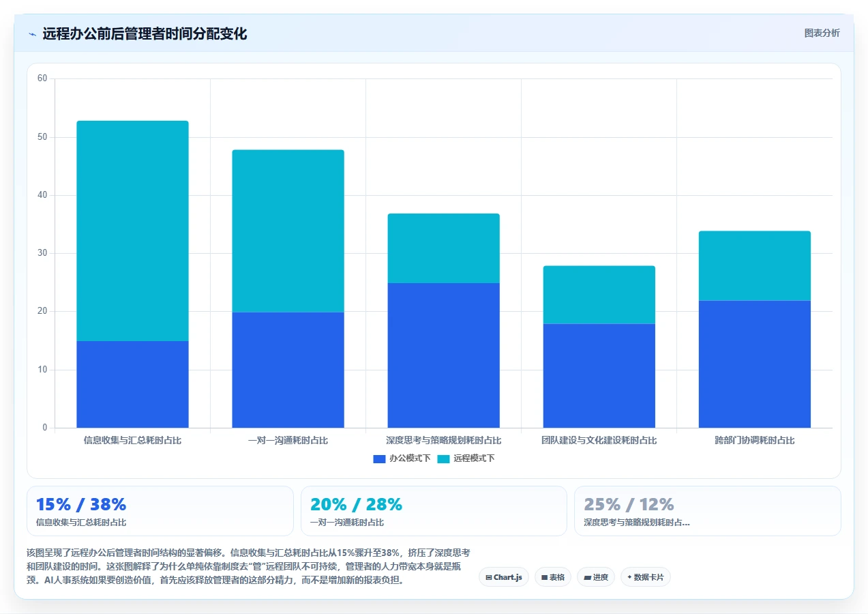Select the 表格 tag
This screenshot has height=614, width=868.
(553, 577)
